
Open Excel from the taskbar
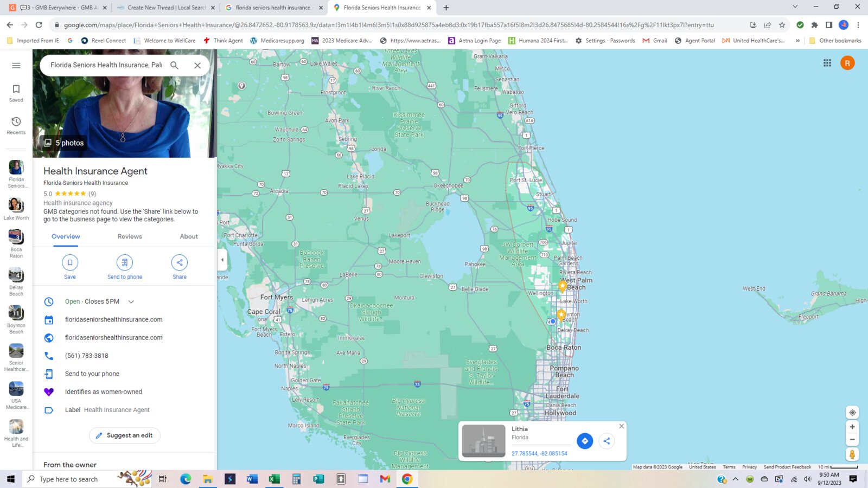[274, 479]
